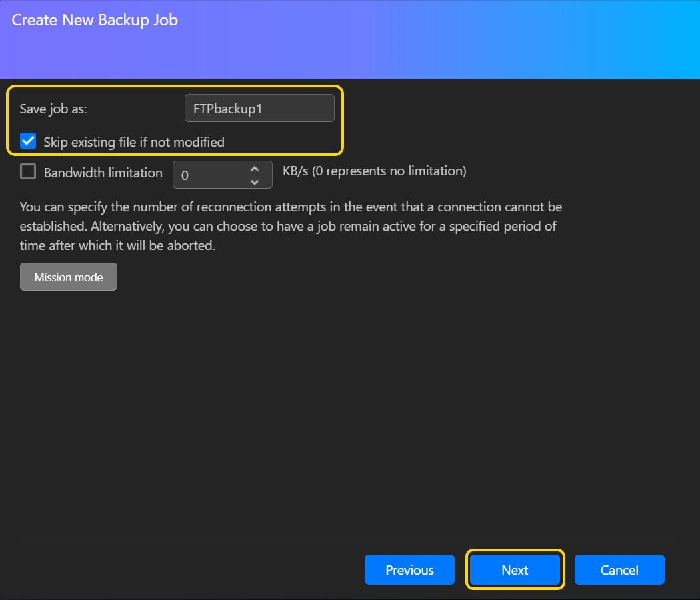Click the "Skip existing file if not modified" label
700x600 pixels.
[x=134, y=141]
